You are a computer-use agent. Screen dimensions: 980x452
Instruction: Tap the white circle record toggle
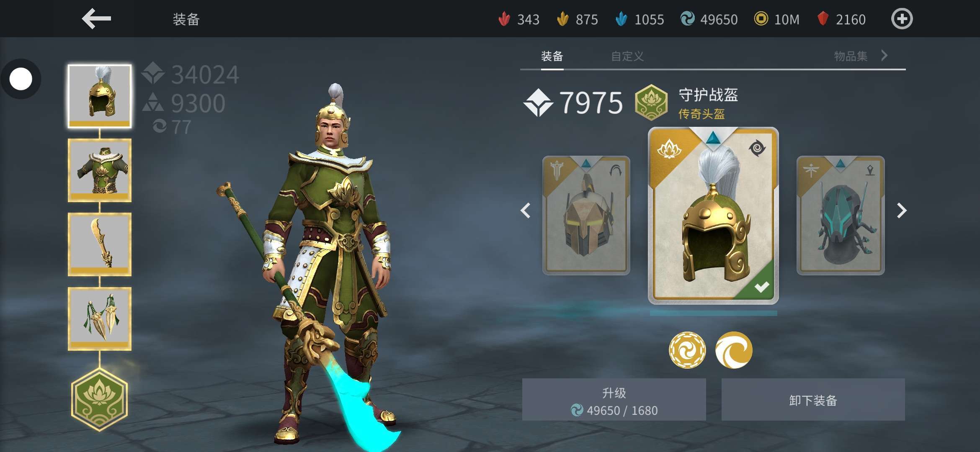click(21, 79)
